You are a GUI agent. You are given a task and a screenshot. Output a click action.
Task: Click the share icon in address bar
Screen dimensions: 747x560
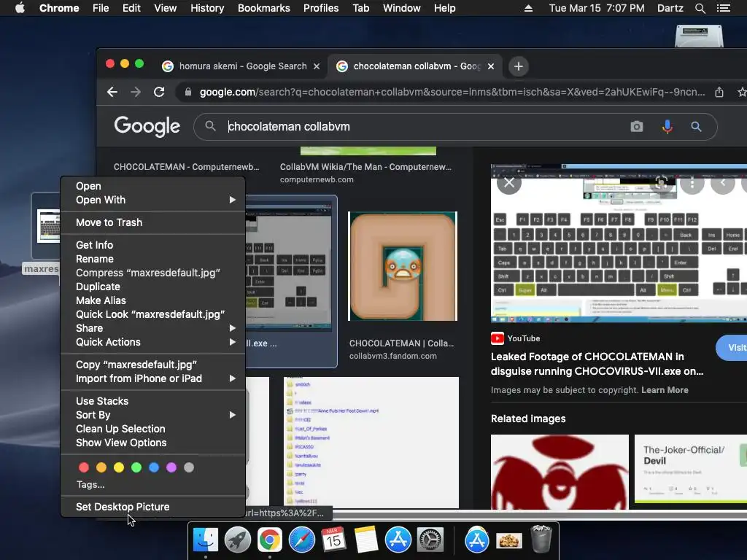[x=719, y=92]
